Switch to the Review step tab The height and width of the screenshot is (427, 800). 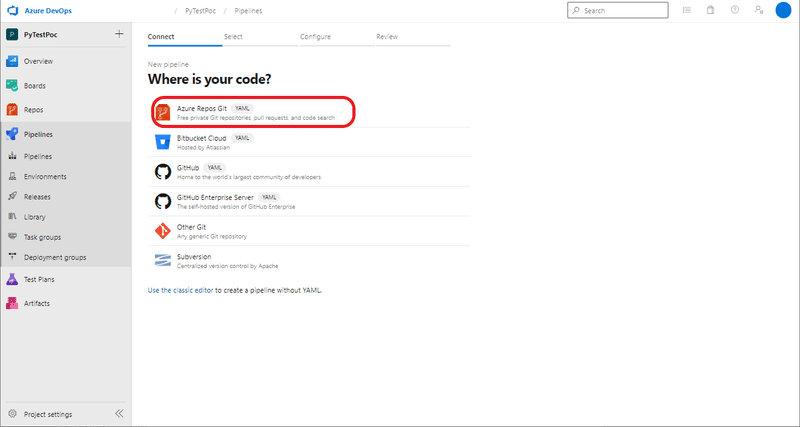(387, 37)
